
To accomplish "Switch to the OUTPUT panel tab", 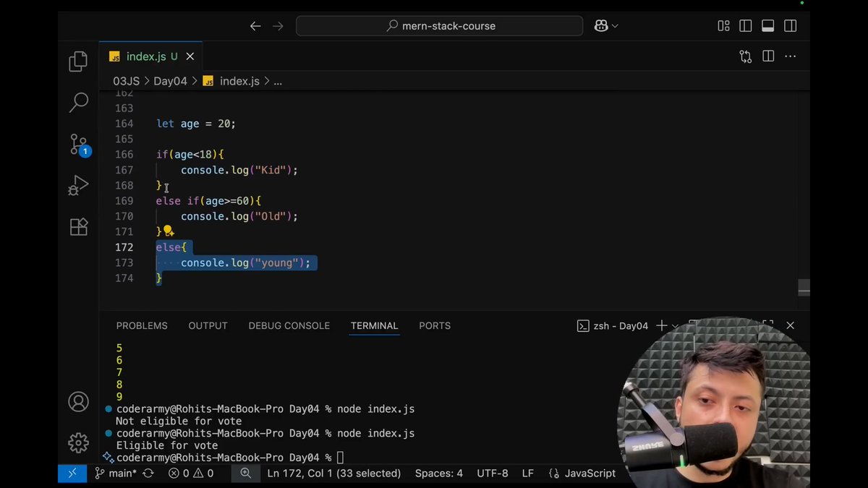I will (x=208, y=326).
